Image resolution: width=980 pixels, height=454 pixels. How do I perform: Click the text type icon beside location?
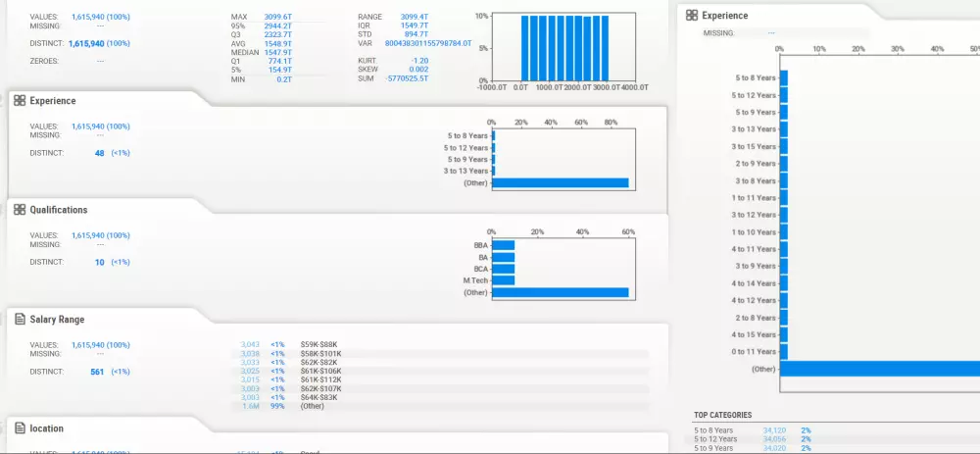click(x=20, y=429)
